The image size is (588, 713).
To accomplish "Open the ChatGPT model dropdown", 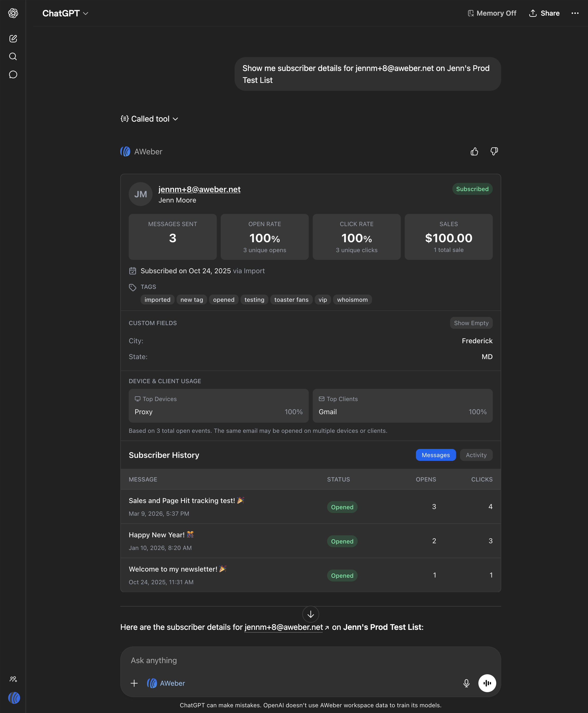I will (65, 13).
